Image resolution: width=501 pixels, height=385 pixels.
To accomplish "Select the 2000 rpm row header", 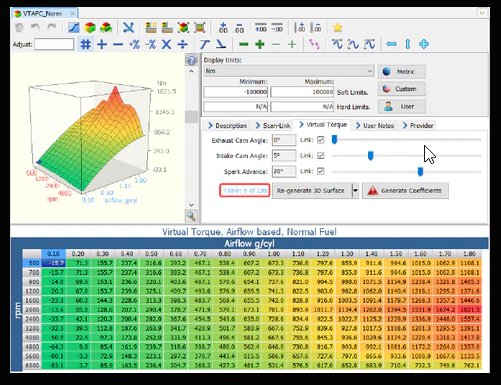I will [32, 310].
